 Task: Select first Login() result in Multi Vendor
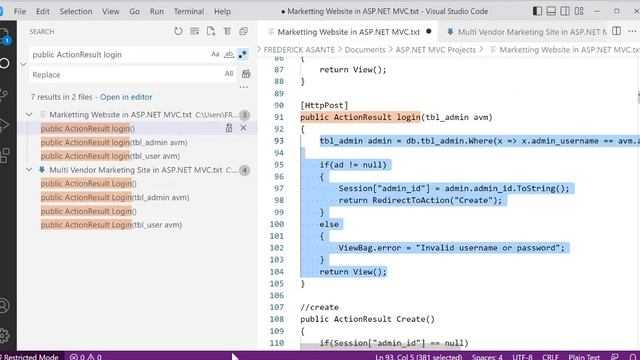coord(89,184)
